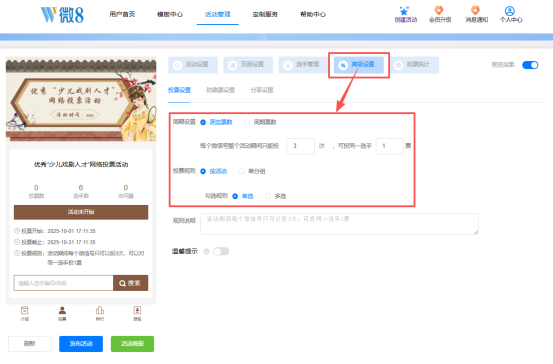553x364 pixels.
Task: Toggle the 温馨提示 switch
Action: point(221,251)
